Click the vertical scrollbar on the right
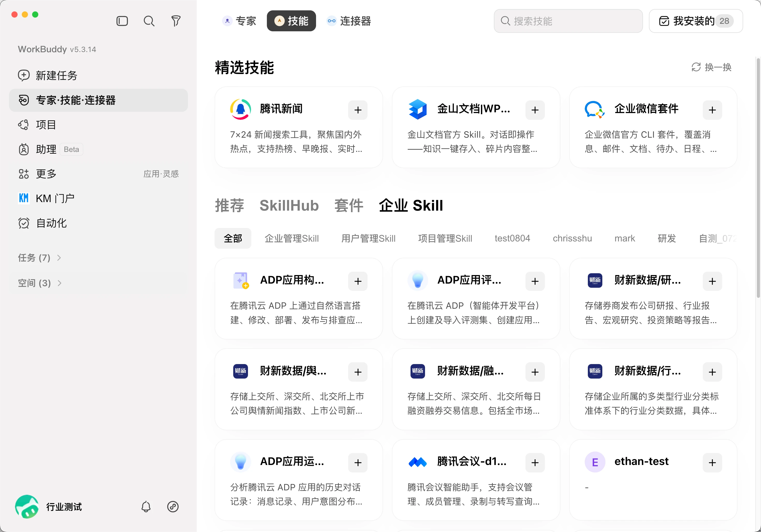Image resolution: width=761 pixels, height=532 pixels. (758, 178)
